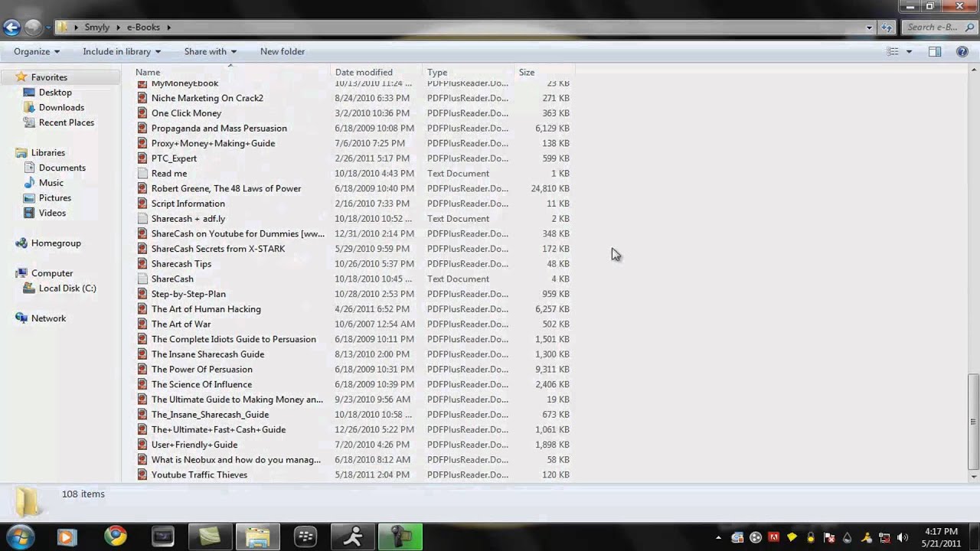Image resolution: width=980 pixels, height=551 pixels.
Task: Click the Recent Places icon
Action: pyautogui.click(x=29, y=122)
